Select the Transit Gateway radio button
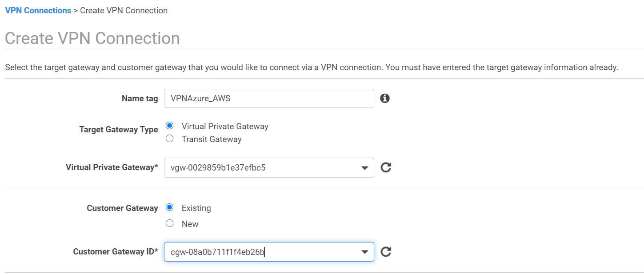 coord(169,139)
